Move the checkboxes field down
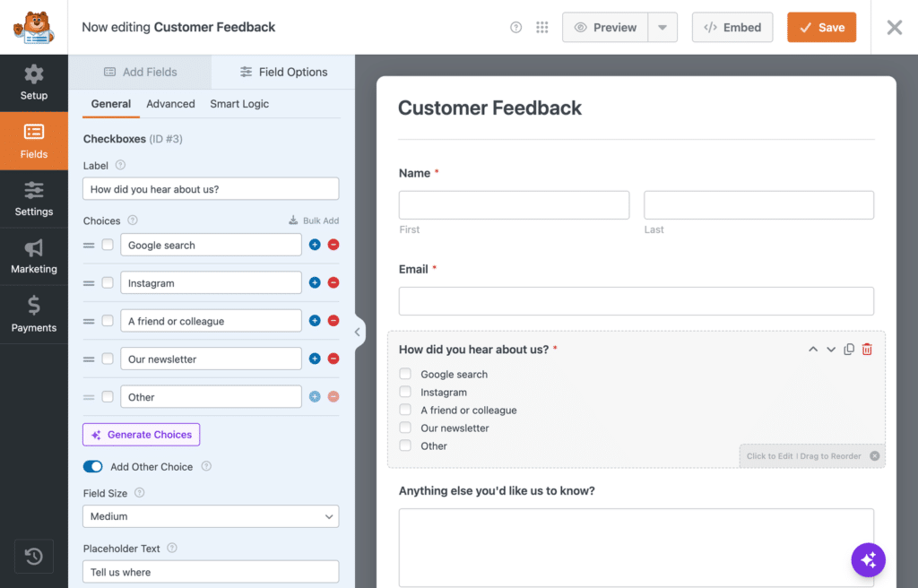The height and width of the screenshot is (588, 918). pos(831,350)
